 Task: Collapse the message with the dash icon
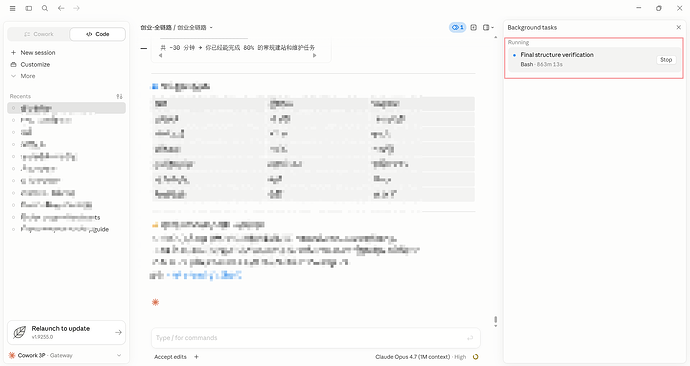pos(144,48)
